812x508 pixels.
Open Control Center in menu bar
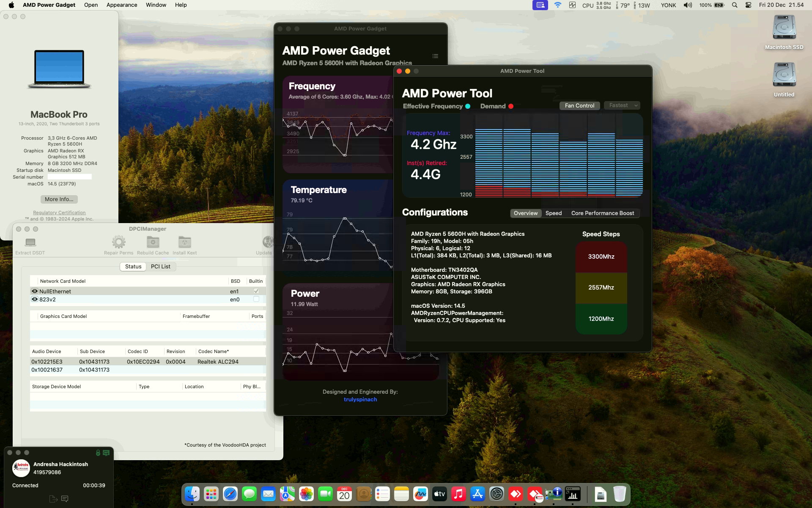coord(748,5)
